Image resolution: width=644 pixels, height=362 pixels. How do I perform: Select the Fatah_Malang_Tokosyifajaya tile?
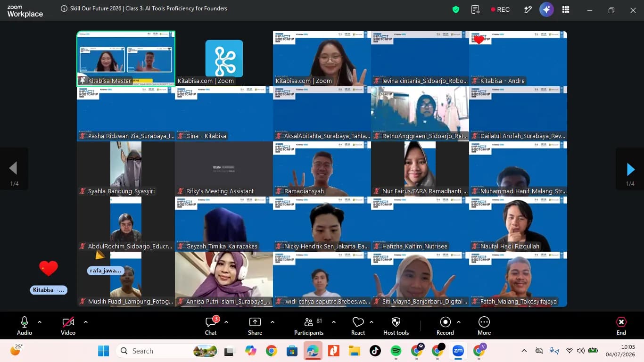[x=518, y=279]
